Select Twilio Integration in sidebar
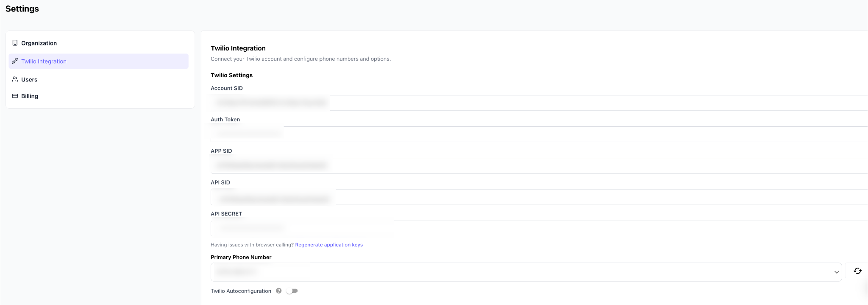This screenshot has height=305, width=868. pos(98,61)
